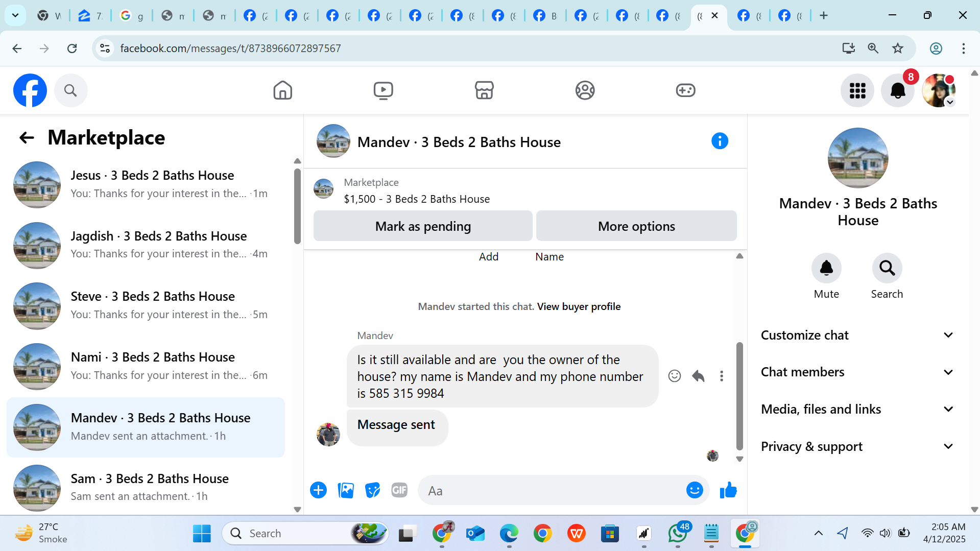Mute this conversation

(826, 268)
